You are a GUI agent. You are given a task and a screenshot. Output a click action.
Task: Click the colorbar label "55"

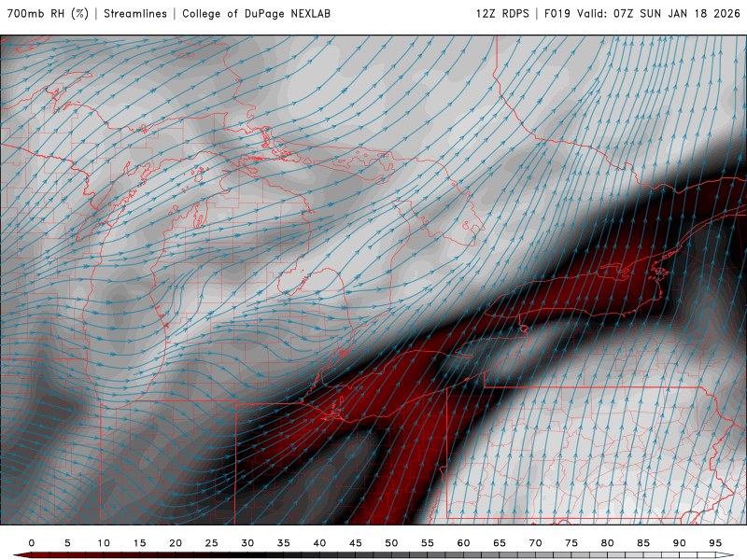click(x=428, y=543)
